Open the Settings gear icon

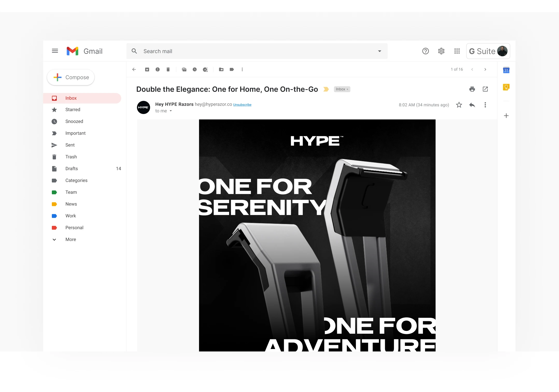tap(441, 51)
